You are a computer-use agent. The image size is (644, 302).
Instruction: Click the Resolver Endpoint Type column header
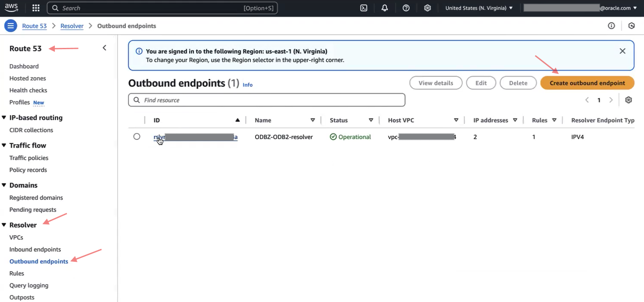603,120
